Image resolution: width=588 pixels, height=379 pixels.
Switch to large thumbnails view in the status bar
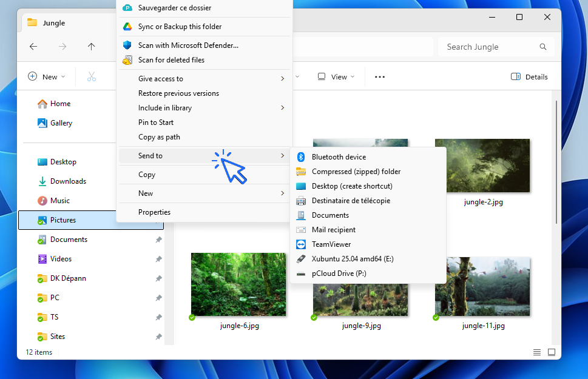pos(551,352)
